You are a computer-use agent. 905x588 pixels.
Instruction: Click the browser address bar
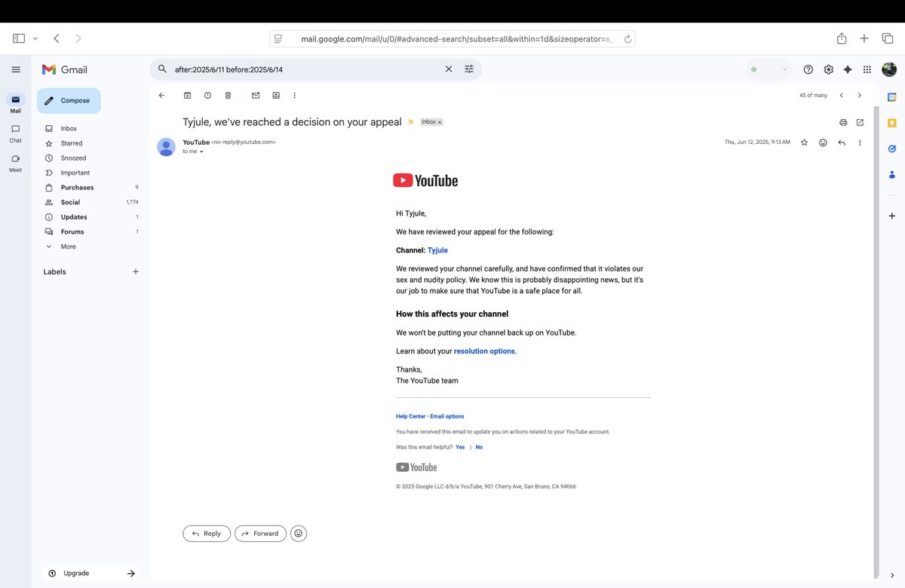coord(452,38)
